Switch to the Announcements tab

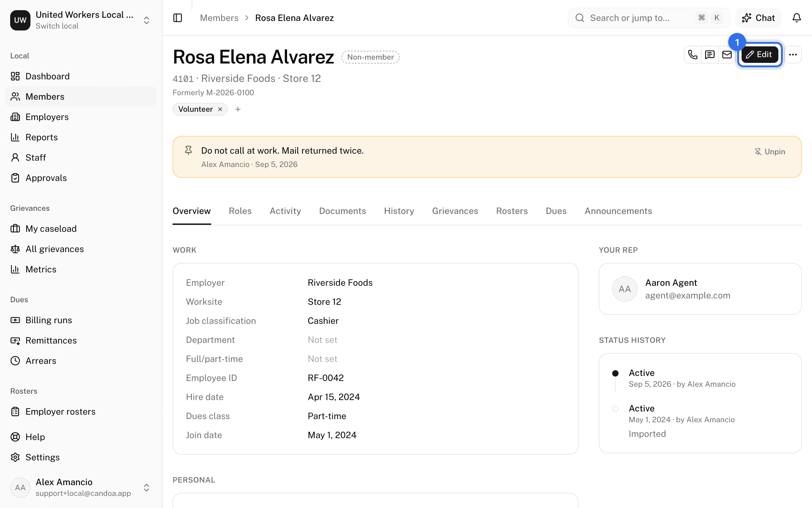[x=619, y=211]
